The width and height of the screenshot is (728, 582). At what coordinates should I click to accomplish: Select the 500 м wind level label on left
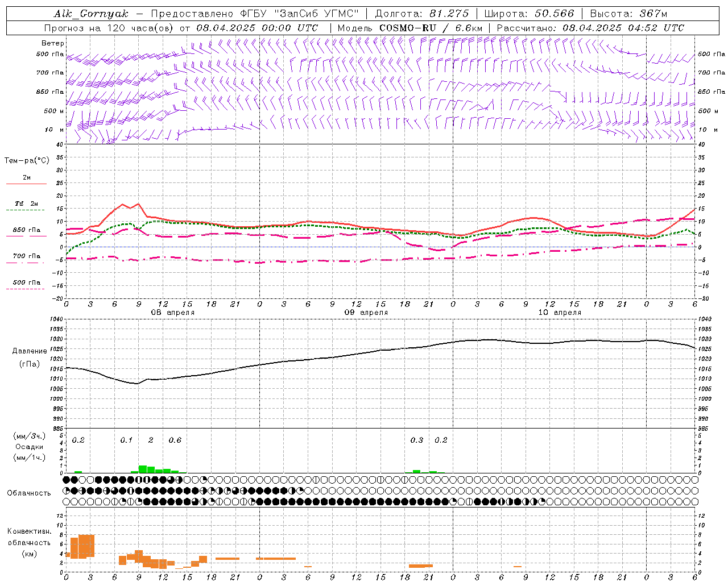[x=54, y=111]
